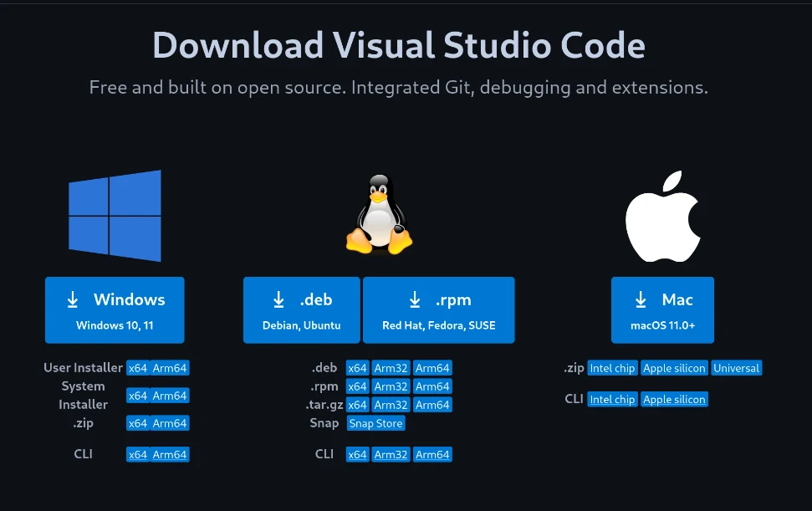812x511 pixels.
Task: Click the Linux Tux penguin icon
Action: tap(379, 214)
